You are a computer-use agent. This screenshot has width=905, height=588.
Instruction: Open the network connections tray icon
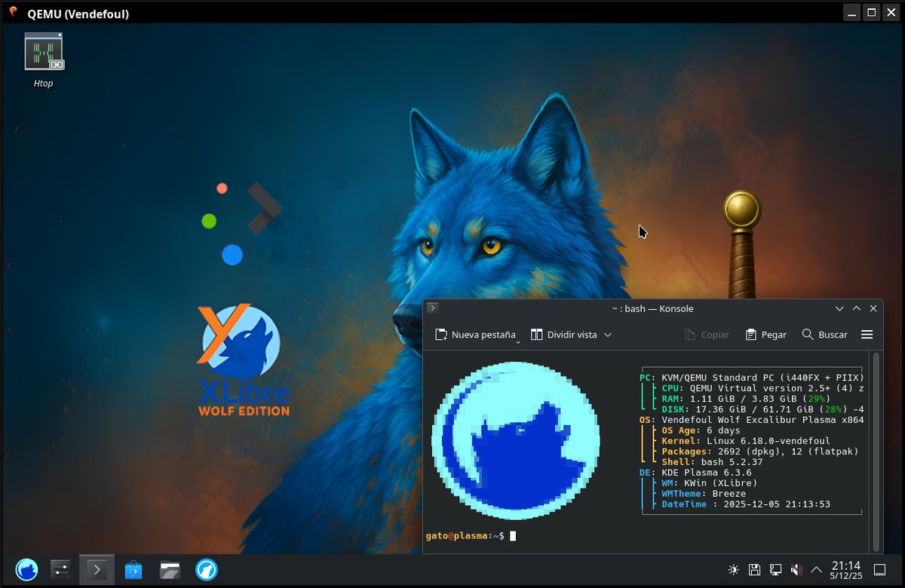click(x=775, y=570)
